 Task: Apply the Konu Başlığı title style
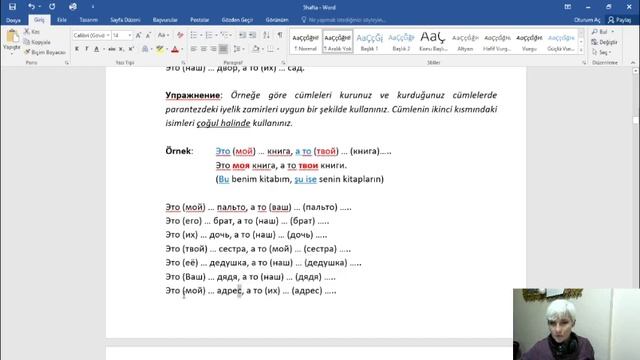(433, 42)
